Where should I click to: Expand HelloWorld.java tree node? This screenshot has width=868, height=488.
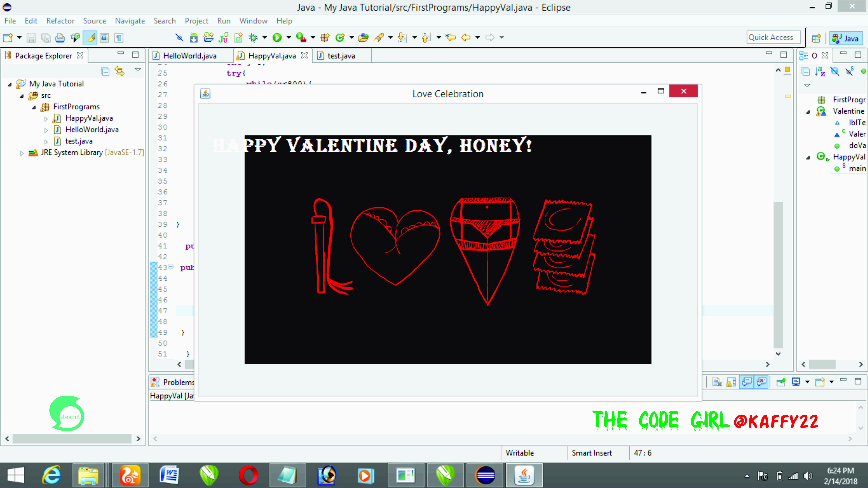(x=46, y=130)
